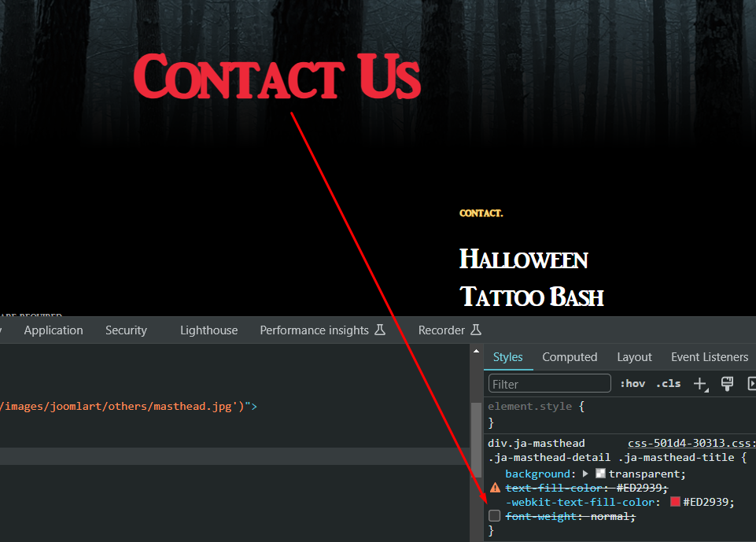
Task: Click the Halloween Tattoo Bash heading
Action: (531, 278)
